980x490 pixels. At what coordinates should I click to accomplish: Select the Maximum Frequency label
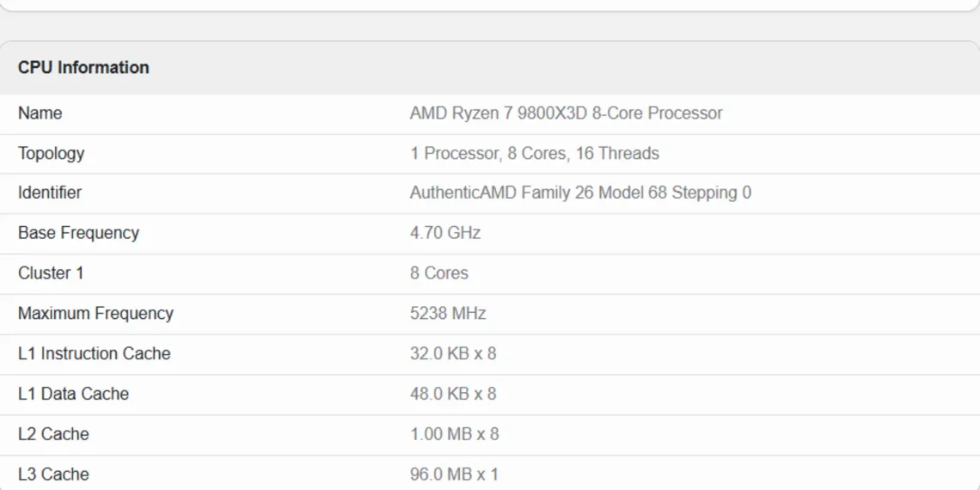(x=95, y=313)
